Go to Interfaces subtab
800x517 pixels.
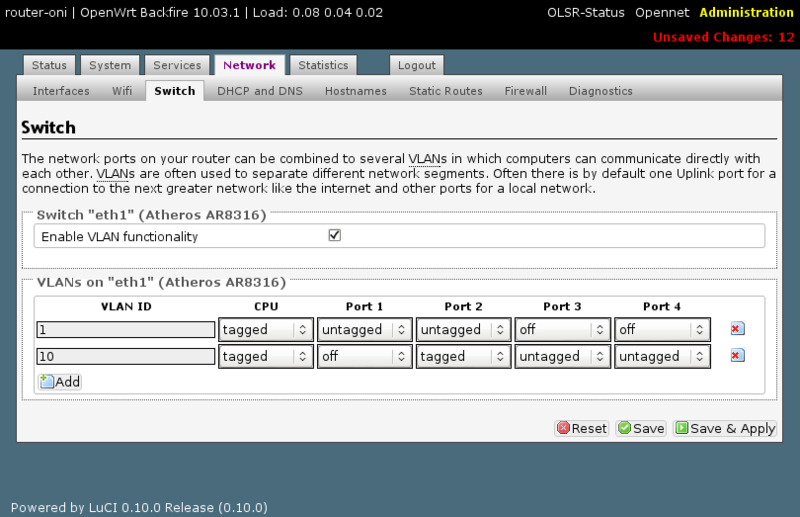pos(61,91)
